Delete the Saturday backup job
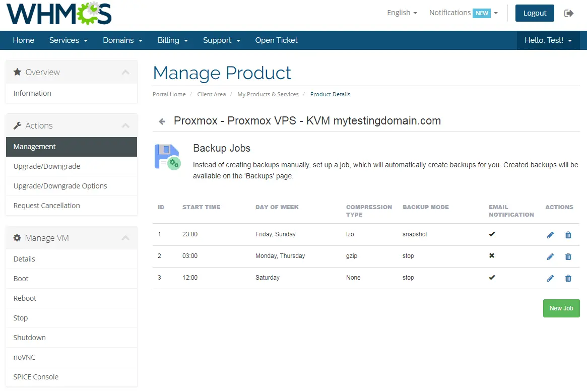Screen dimensions: 587x392 pyautogui.click(x=568, y=279)
